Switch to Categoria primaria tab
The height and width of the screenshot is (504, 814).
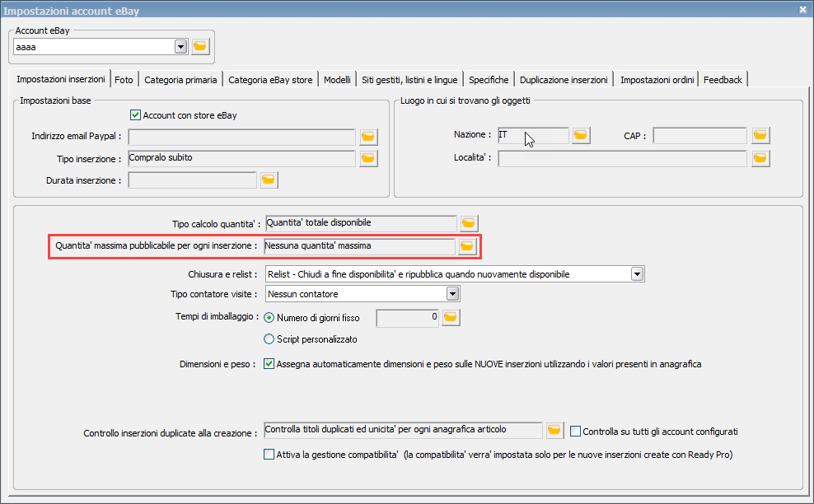[x=180, y=79]
